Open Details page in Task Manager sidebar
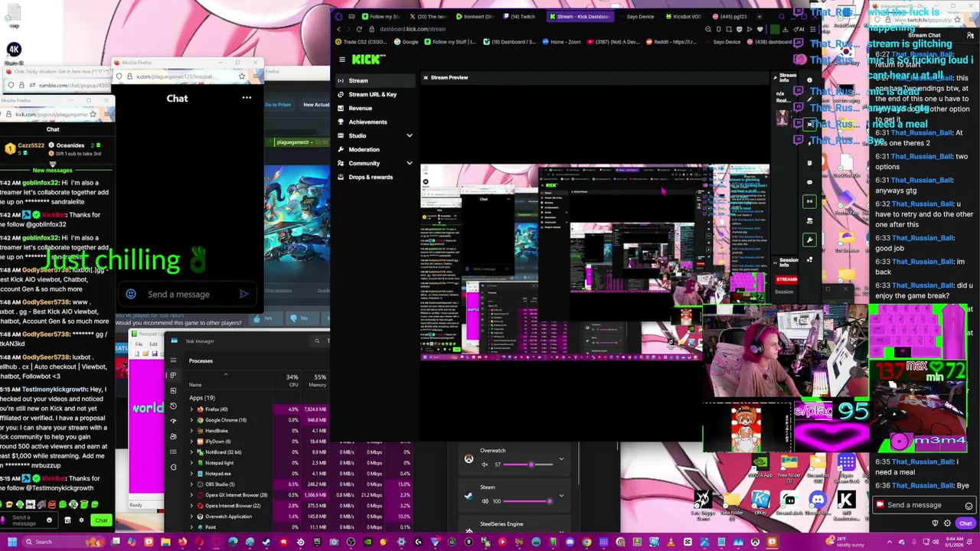 173,452
